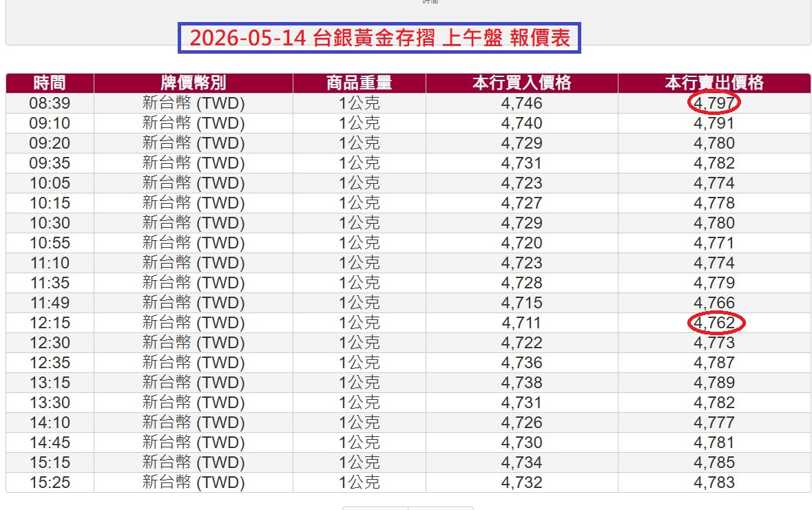Click buy price 4,726 in 14:10 row
Image resolution: width=812 pixels, height=510 pixels.
[522, 423]
